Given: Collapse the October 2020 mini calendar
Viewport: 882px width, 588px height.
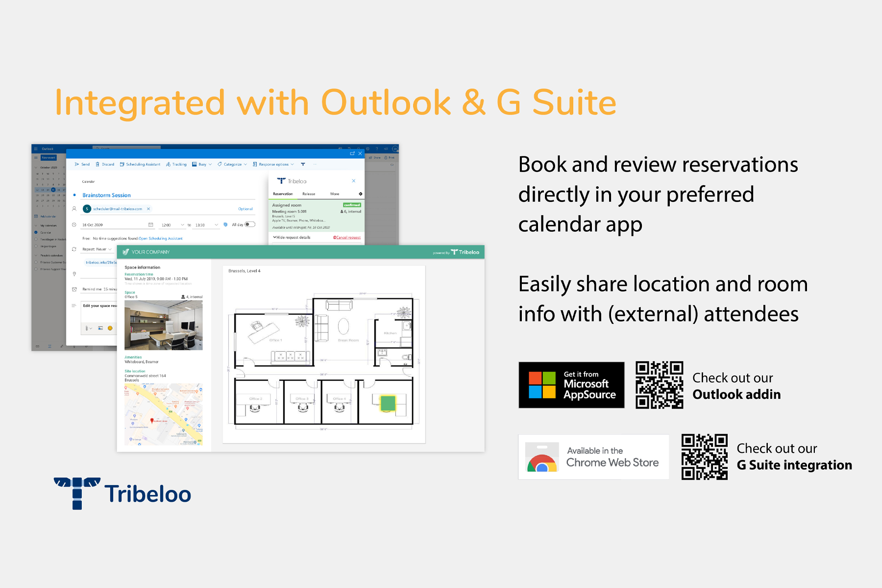Looking at the screenshot, I should pos(36,168).
